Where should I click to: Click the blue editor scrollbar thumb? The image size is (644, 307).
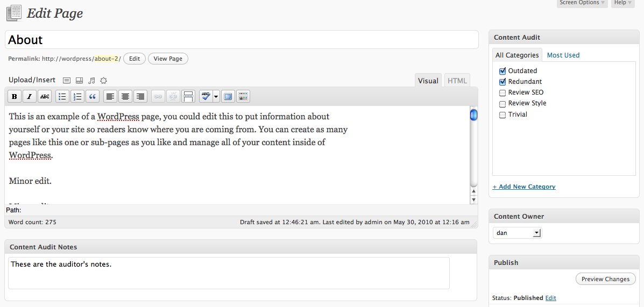pyautogui.click(x=473, y=115)
